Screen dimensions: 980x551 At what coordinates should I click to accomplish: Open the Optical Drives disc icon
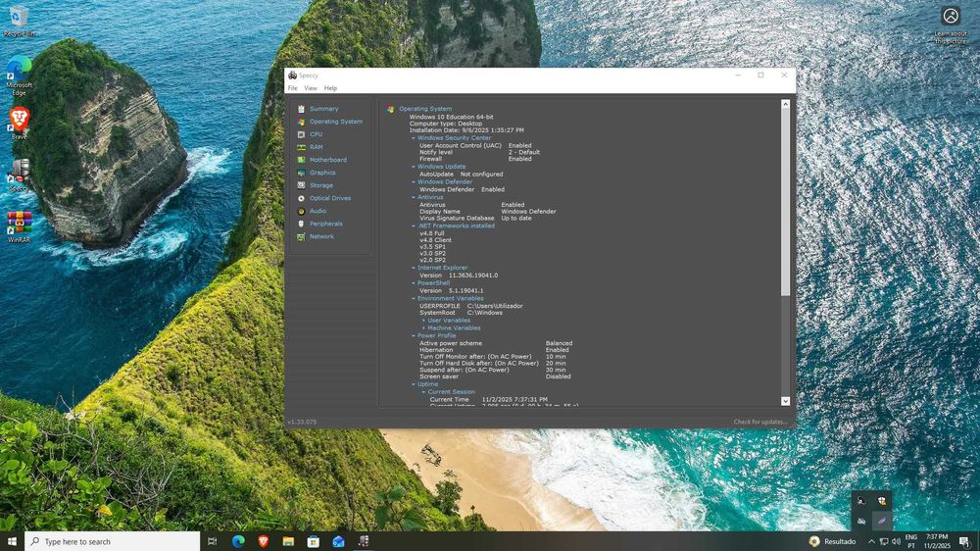(x=301, y=198)
